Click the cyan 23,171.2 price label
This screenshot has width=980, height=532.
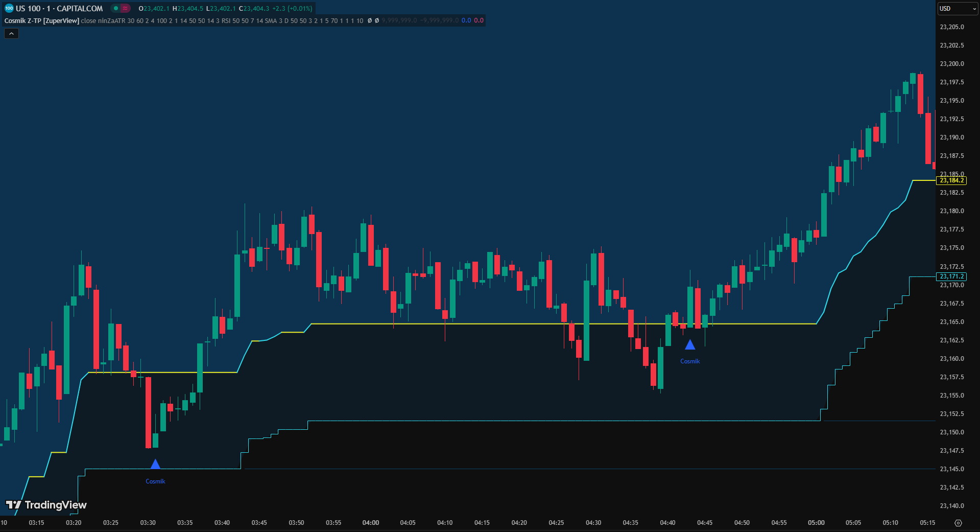pyautogui.click(x=951, y=276)
